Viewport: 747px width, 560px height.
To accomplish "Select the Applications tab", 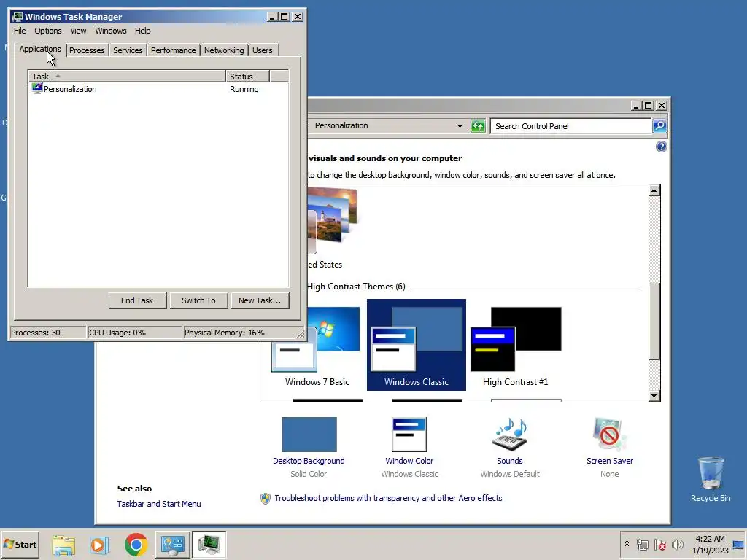I will click(x=40, y=49).
